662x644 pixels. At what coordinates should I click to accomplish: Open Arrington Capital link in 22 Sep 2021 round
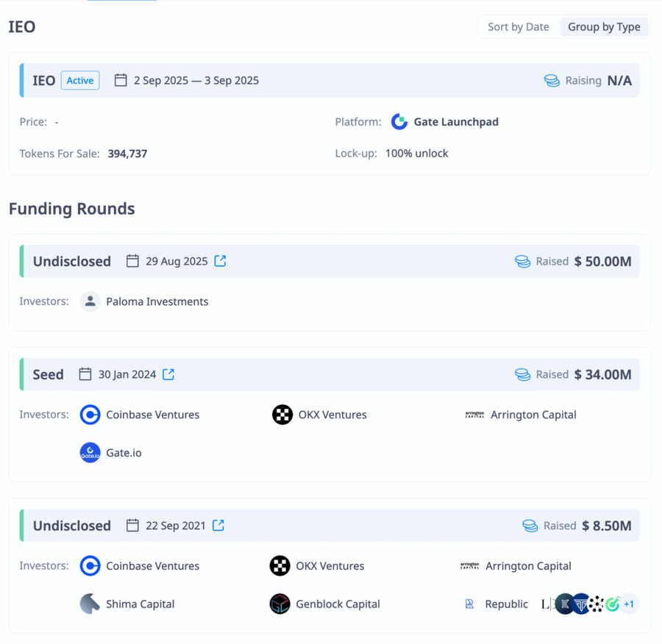(x=528, y=566)
